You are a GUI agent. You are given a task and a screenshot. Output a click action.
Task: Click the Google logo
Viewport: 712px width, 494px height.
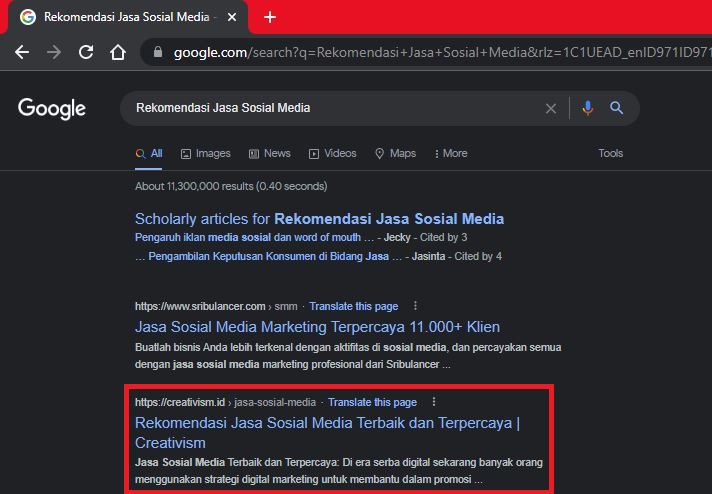pyautogui.click(x=52, y=109)
